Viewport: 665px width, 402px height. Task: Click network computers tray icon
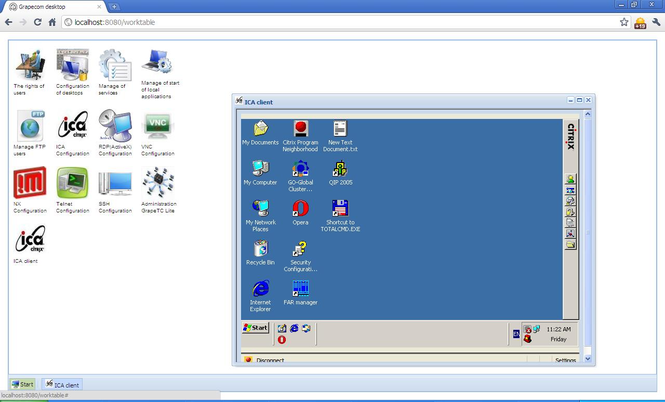tap(536, 329)
